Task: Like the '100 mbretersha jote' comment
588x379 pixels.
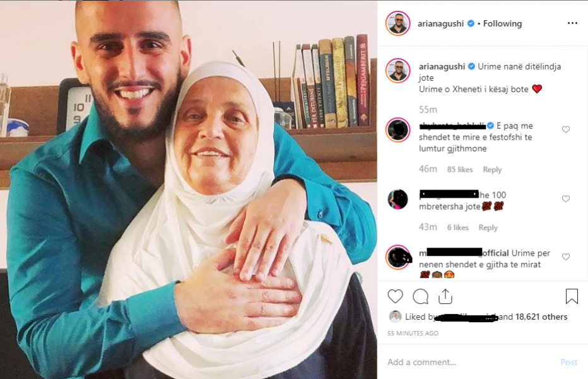Action: 566,199
